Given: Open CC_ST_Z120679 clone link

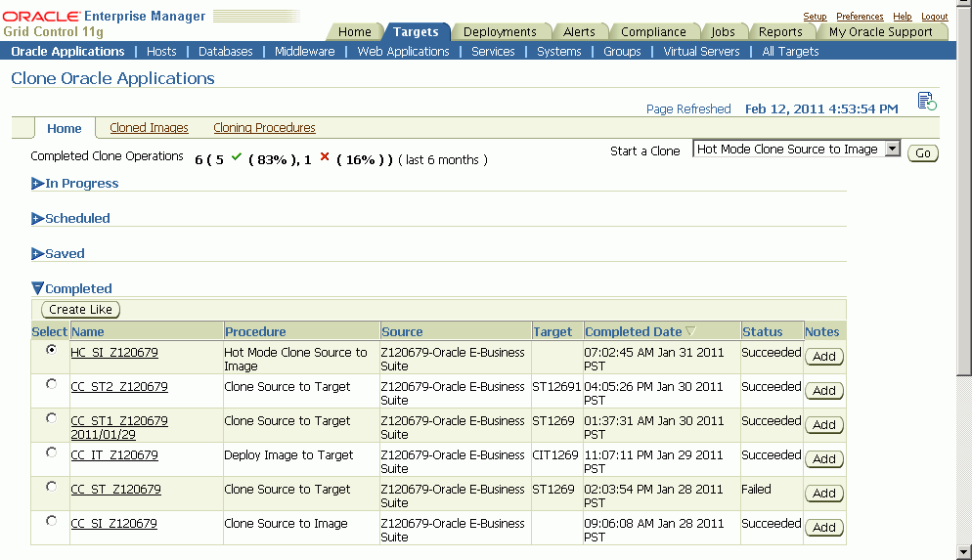Looking at the screenshot, I should coord(115,490).
